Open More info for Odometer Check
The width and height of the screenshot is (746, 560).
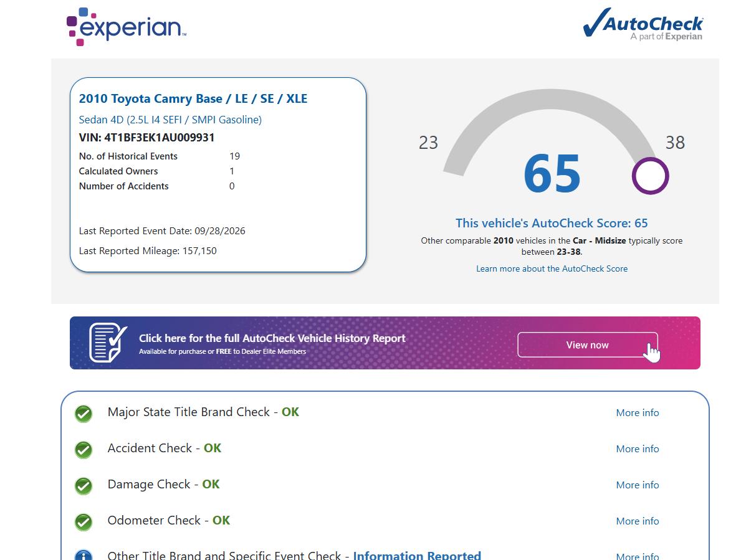638,521
